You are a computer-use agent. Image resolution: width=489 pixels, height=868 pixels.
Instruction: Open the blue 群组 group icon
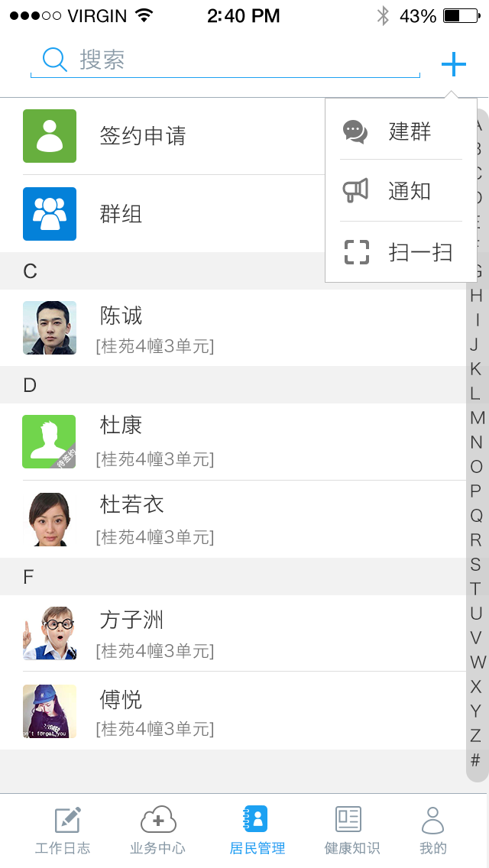[50, 214]
